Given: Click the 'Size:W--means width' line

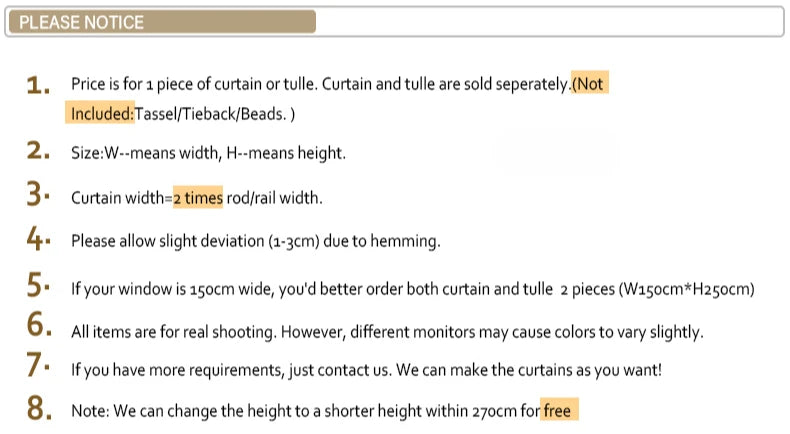Looking at the screenshot, I should tap(208, 153).
